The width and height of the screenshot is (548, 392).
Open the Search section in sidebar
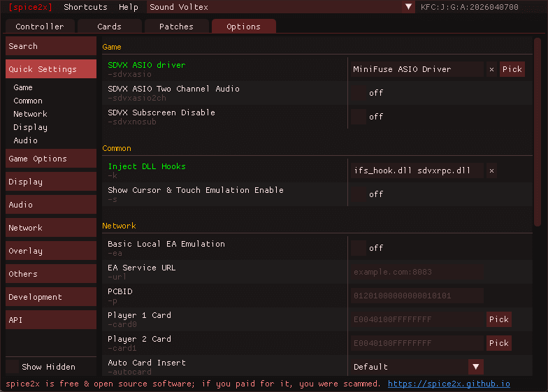(51, 46)
